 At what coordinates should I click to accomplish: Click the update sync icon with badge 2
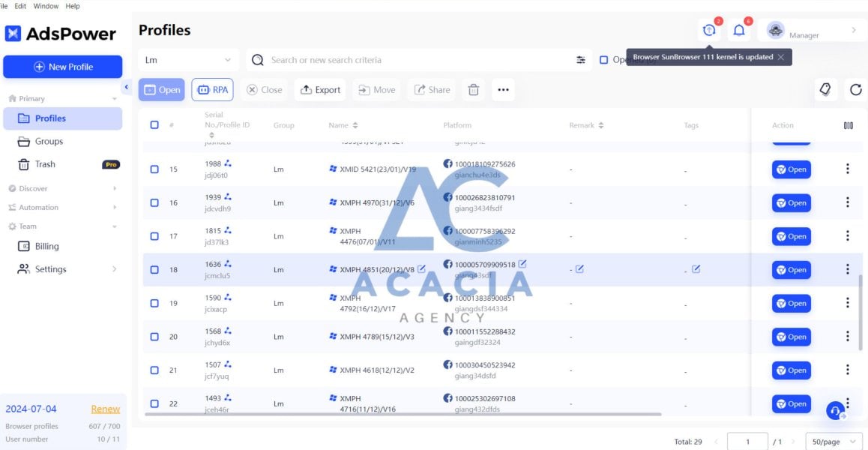[709, 31]
